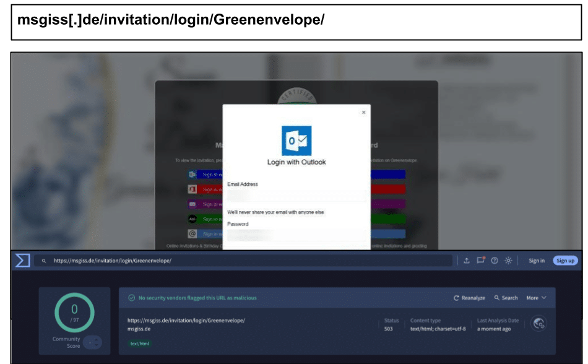This screenshot has height=364, width=588.
Task: Click the purple Yahoo sign-in icon behind dialog
Action: 192,204
